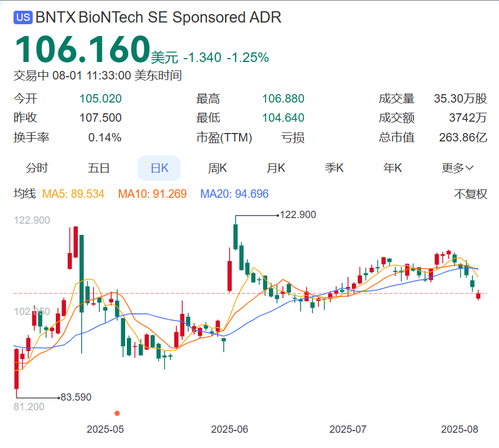Screen dimensions: 499x448
Task: Click the 2025-06 date axis label
Action: (229, 429)
